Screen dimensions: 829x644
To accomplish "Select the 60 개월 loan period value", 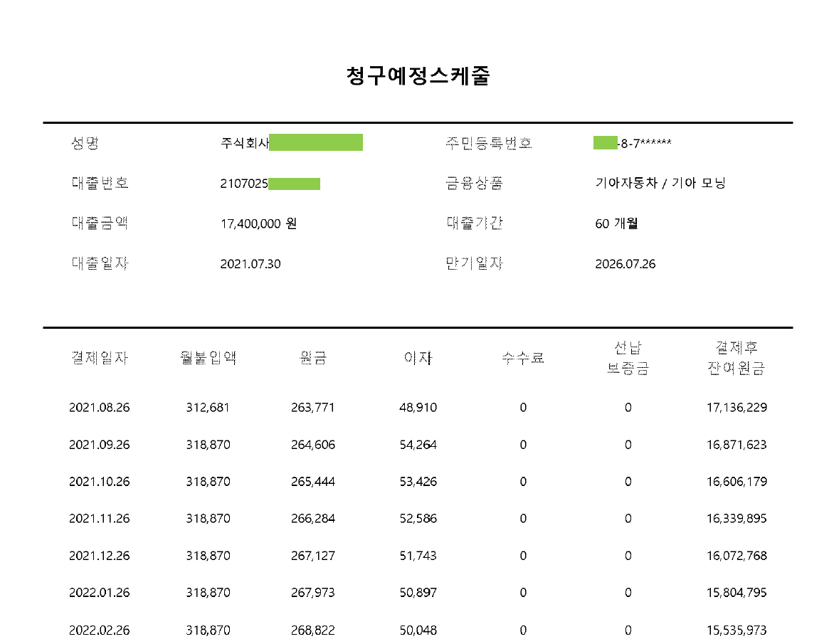I will click(616, 223).
